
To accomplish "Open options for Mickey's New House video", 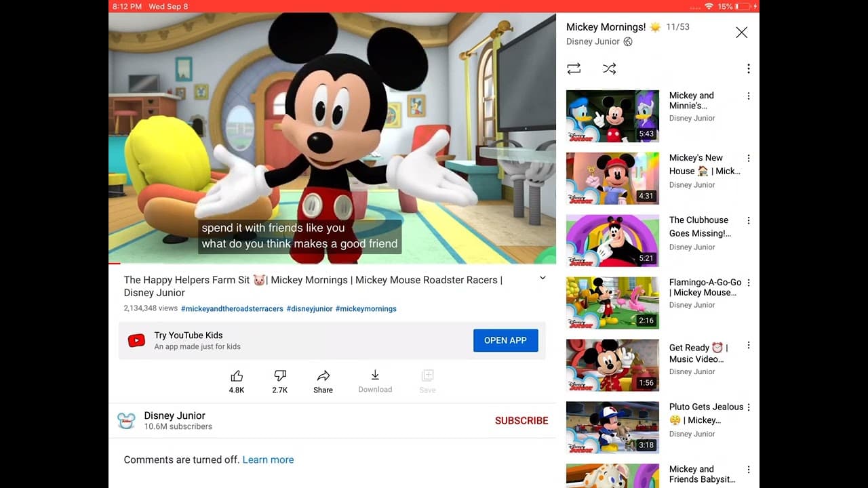I will point(749,159).
